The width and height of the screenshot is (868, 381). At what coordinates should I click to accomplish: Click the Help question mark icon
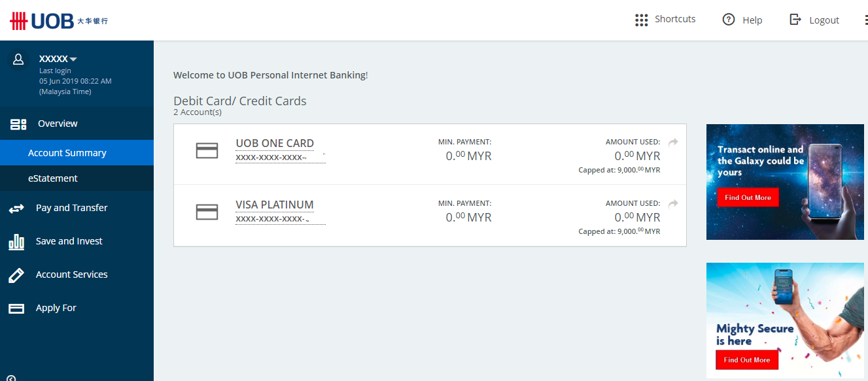tap(729, 20)
